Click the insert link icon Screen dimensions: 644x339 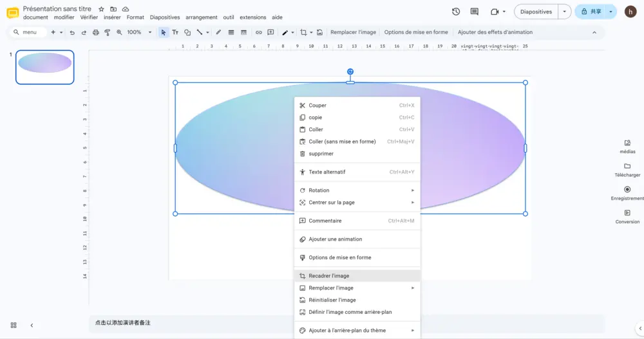259,32
